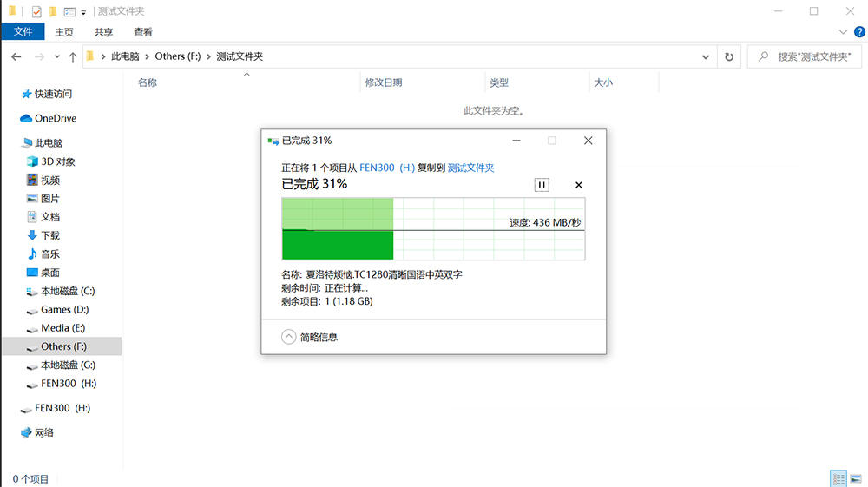Pause the file copy operation
868x487 pixels.
click(542, 185)
